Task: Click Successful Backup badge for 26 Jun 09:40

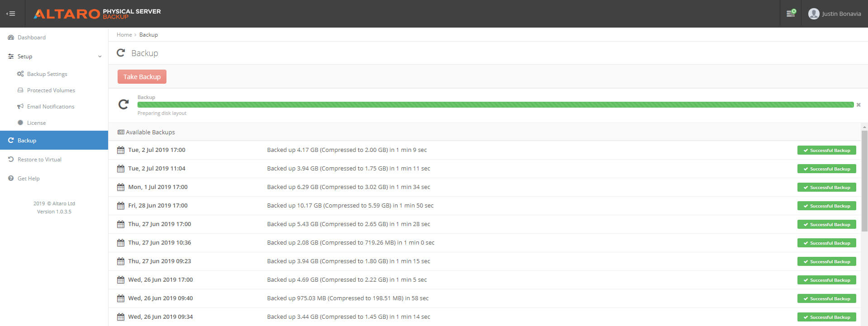Action: tap(826, 298)
